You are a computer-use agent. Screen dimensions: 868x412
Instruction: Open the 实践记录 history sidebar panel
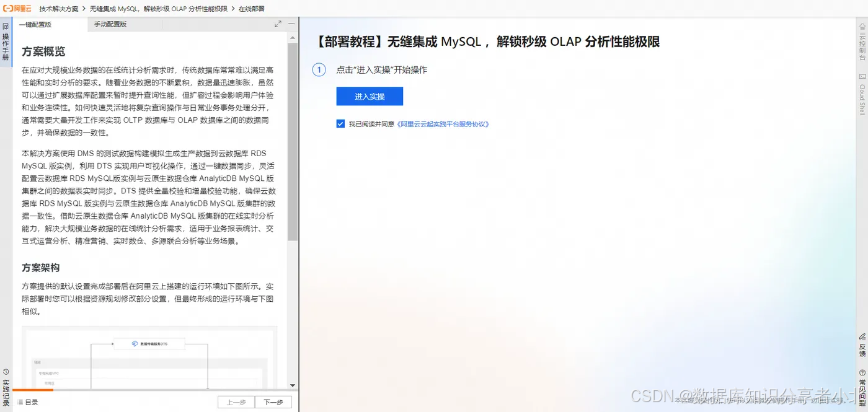pos(6,387)
